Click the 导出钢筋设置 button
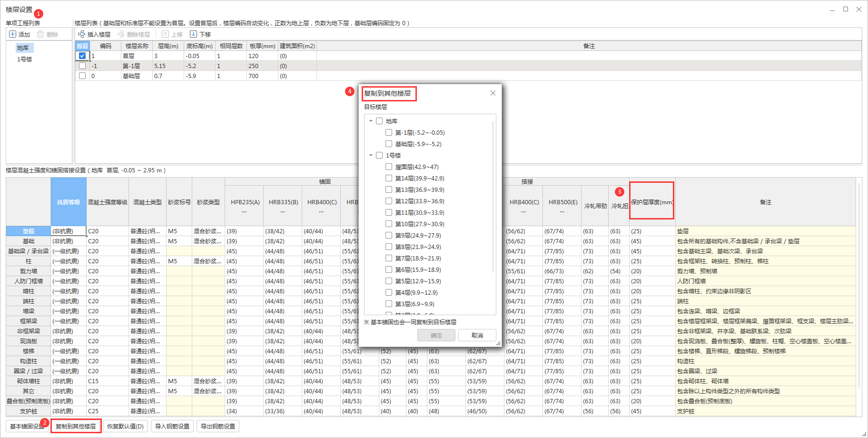This screenshot has width=868, height=438. [218, 426]
